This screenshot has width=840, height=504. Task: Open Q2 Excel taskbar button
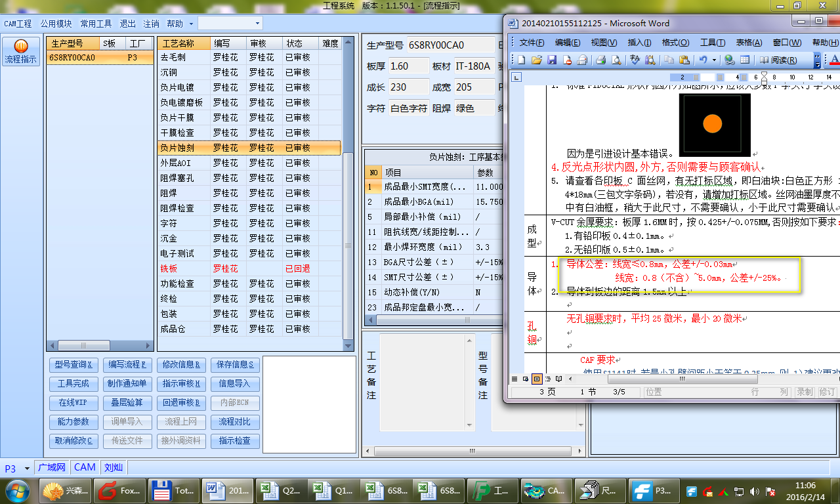tap(280, 490)
